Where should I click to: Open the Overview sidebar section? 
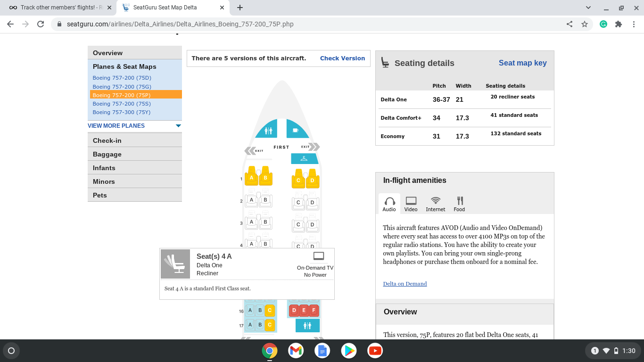[x=135, y=53]
